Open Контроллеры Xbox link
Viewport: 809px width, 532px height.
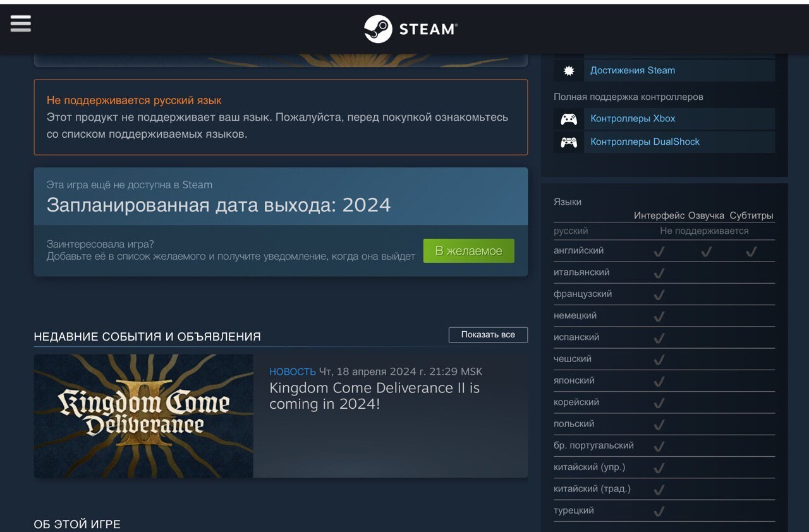[633, 118]
